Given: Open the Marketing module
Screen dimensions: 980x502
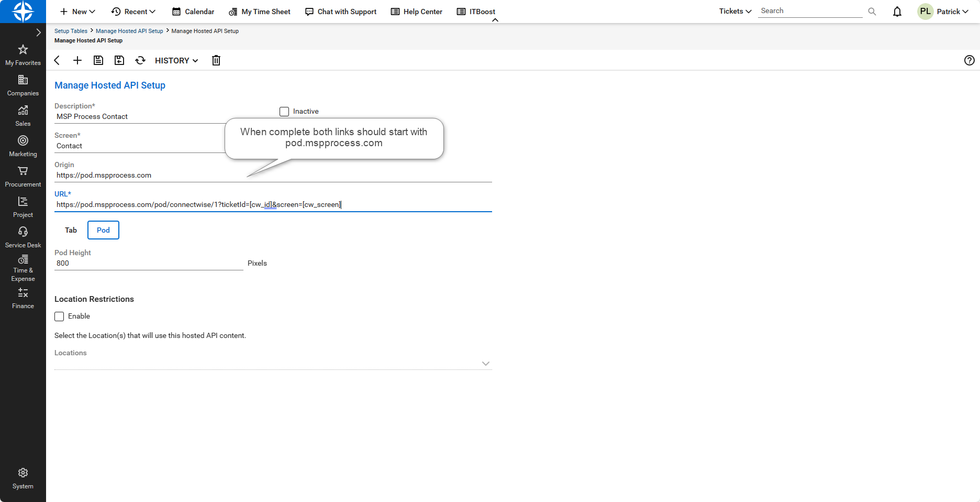Looking at the screenshot, I should tap(23, 146).
